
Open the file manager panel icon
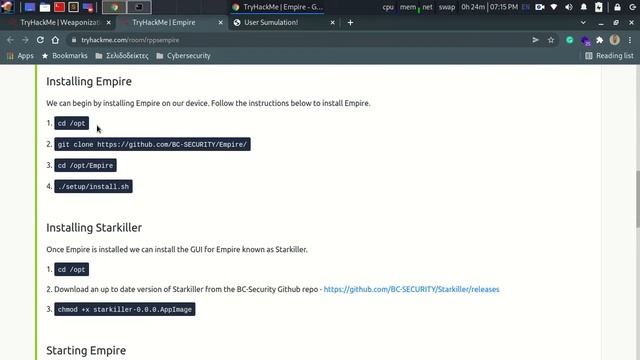[x=45, y=7]
